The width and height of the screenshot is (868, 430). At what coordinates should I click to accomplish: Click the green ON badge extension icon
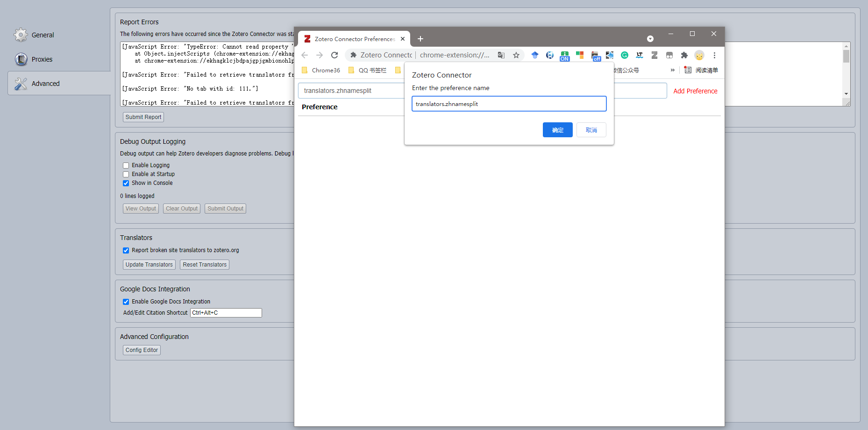565,56
